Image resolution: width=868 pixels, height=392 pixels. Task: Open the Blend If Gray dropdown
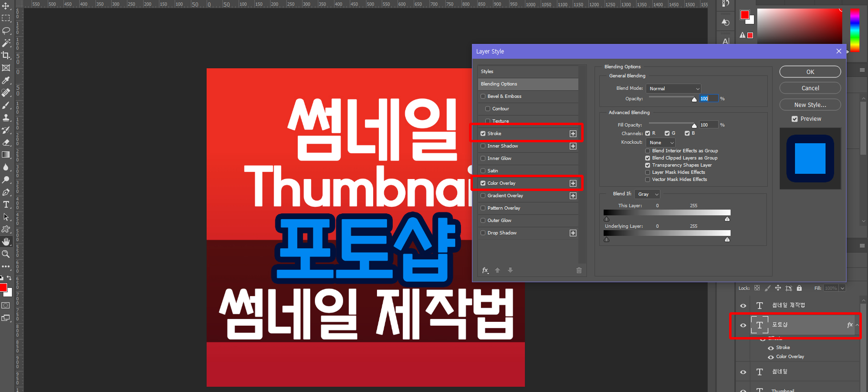tap(648, 194)
